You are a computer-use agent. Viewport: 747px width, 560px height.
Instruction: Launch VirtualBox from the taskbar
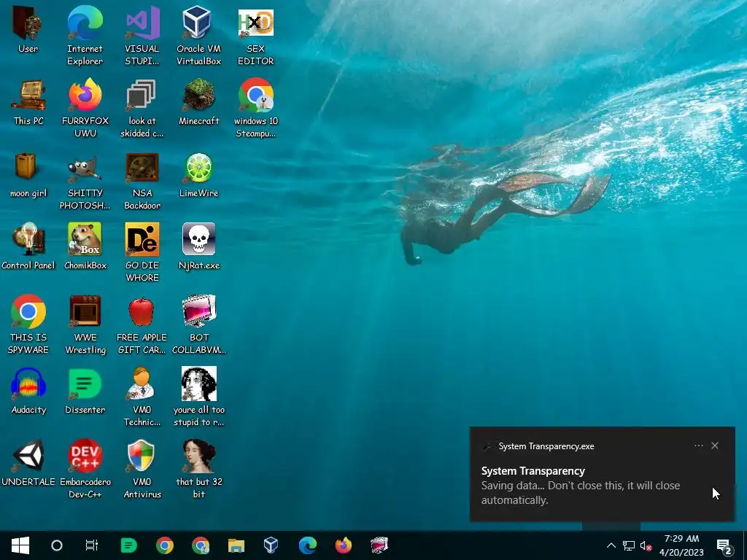(x=271, y=545)
